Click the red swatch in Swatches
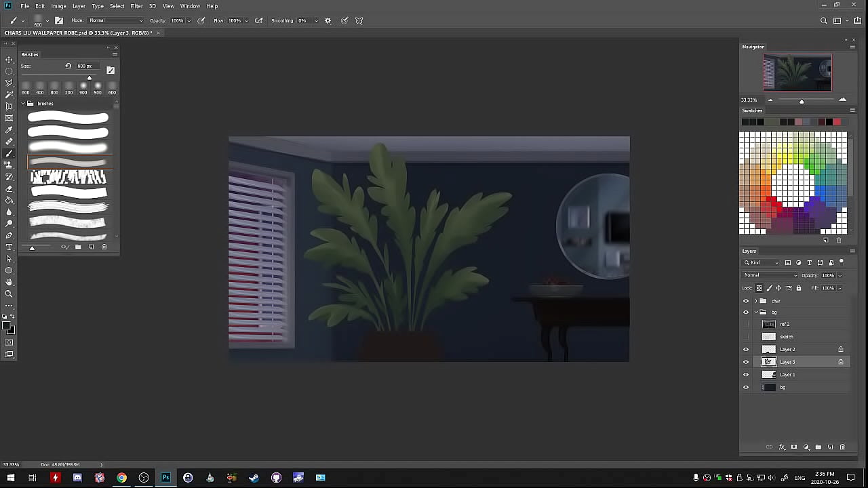868x488 pixels. pyautogui.click(x=837, y=122)
